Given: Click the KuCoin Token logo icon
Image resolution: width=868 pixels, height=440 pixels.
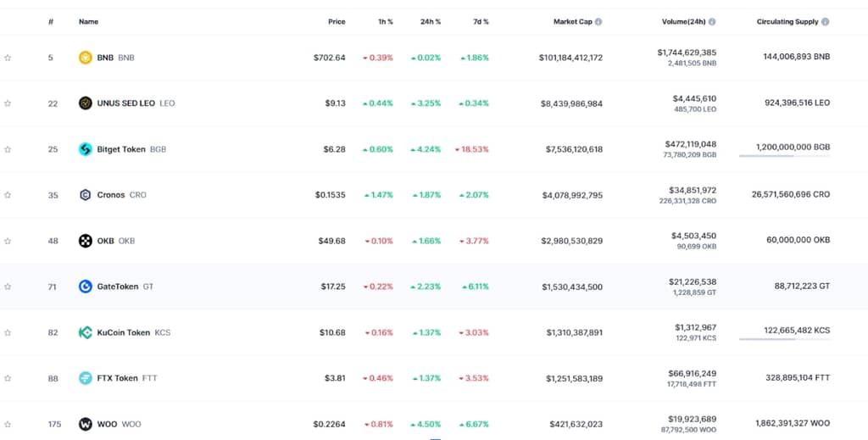Looking at the screenshot, I should click(x=85, y=332).
